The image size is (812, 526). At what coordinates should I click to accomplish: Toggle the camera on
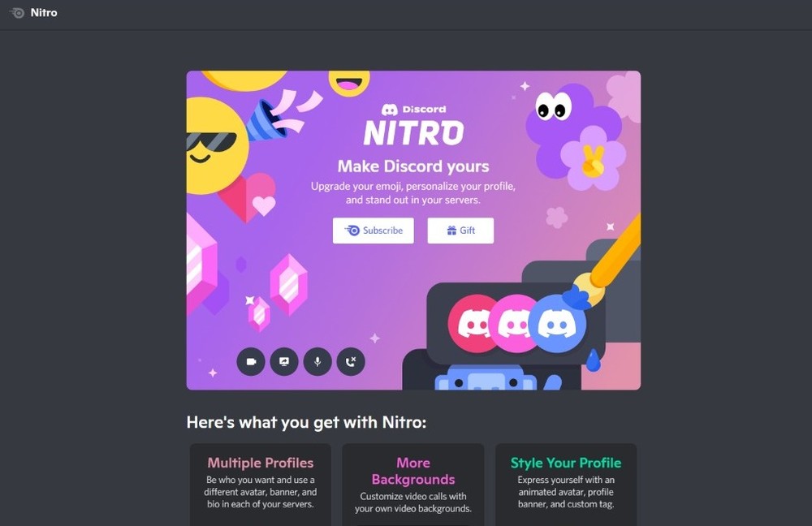coord(250,362)
